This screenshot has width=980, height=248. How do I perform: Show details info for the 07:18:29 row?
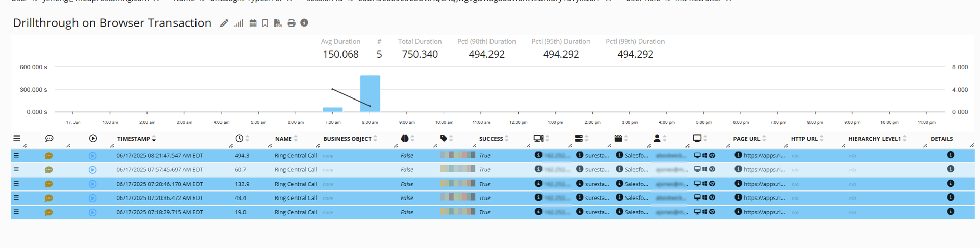(x=950, y=212)
